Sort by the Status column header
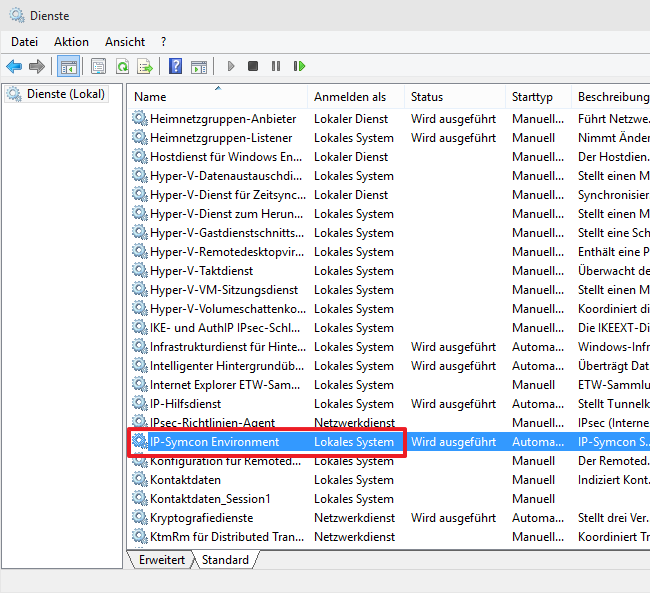650x593 pixels. [x=427, y=97]
